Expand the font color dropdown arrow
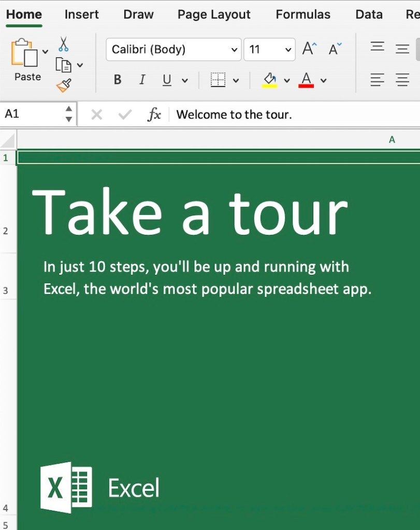The width and height of the screenshot is (420, 530). click(x=323, y=80)
